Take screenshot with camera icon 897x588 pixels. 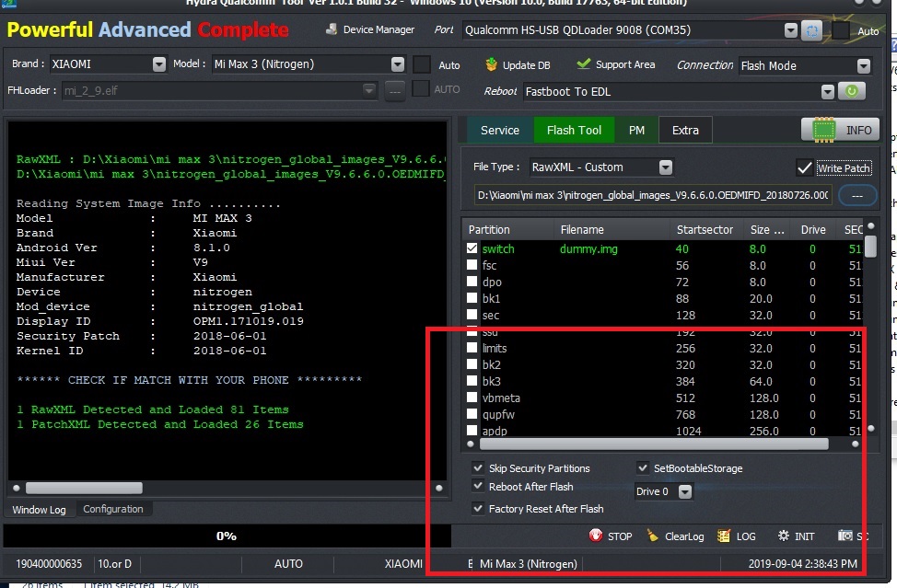point(845,536)
